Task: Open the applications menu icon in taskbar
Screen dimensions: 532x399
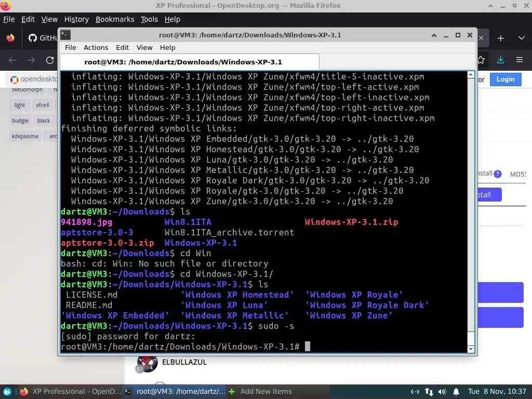Action: click(7, 392)
